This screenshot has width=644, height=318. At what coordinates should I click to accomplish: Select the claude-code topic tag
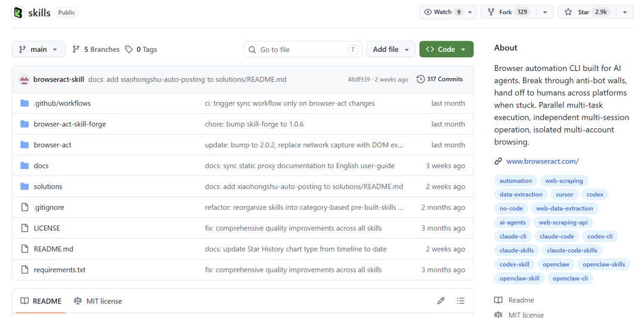pos(557,236)
